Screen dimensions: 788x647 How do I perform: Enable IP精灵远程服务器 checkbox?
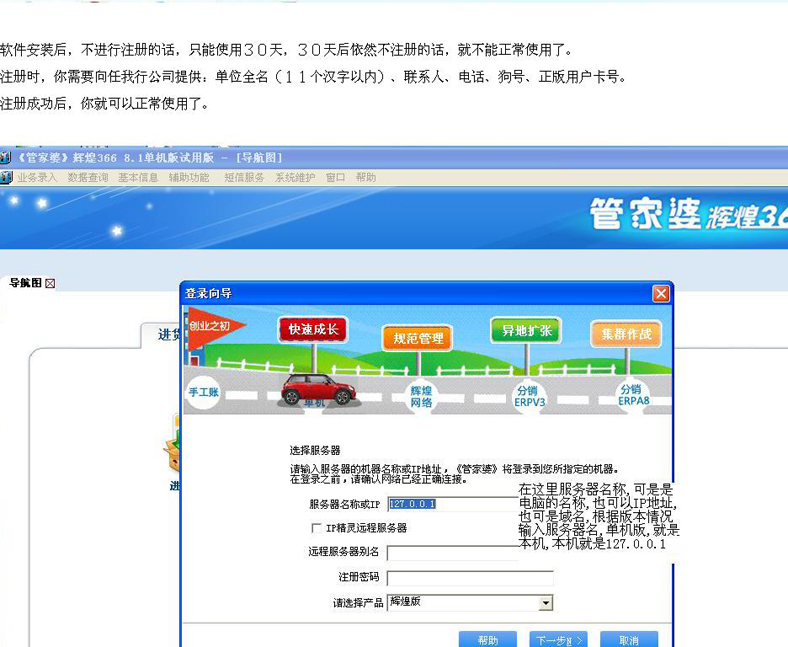316,528
